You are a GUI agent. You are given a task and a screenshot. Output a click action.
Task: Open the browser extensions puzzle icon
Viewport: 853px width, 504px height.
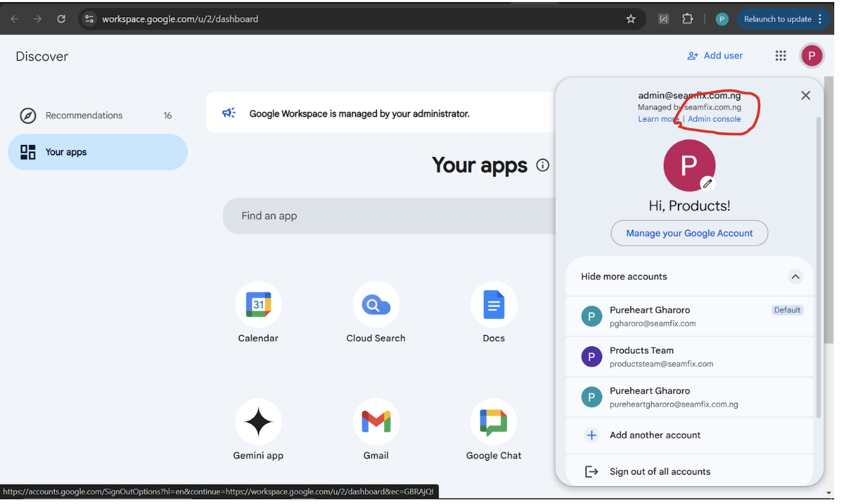click(687, 19)
